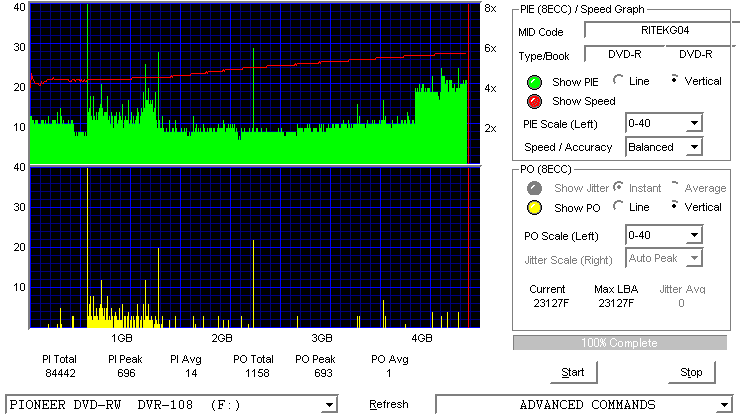
Task: Click the Current LBA value 23127F
Action: click(551, 303)
